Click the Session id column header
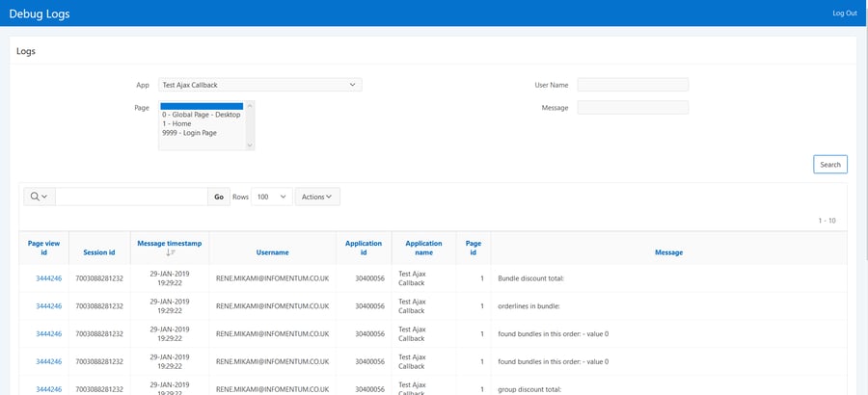 click(99, 252)
